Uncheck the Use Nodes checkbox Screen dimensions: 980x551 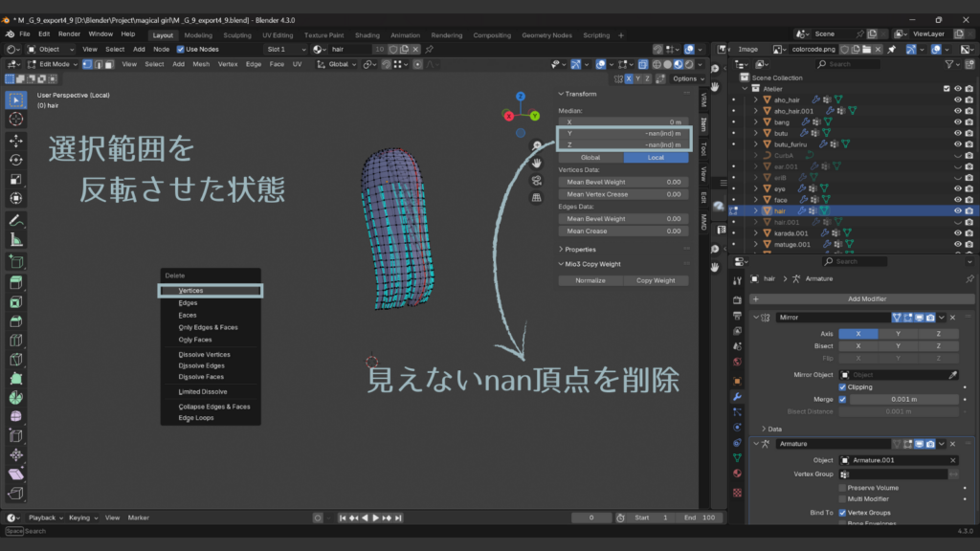[181, 49]
